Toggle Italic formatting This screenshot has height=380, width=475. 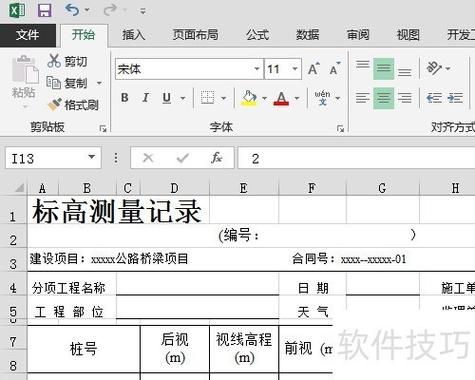[x=146, y=98]
